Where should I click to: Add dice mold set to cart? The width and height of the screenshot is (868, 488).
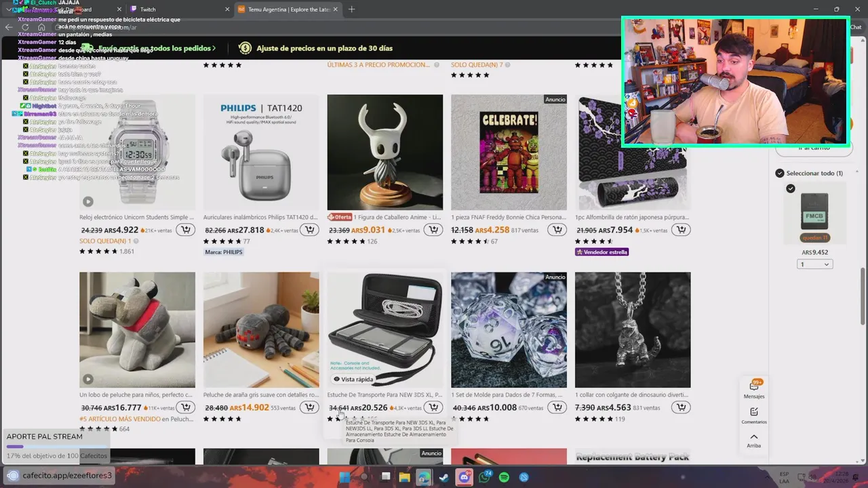coord(557,407)
